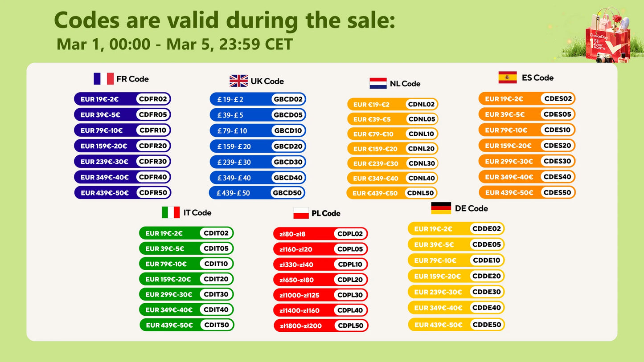Click the Choice Day shopping bag icon
644x362 pixels.
pyautogui.click(x=609, y=37)
